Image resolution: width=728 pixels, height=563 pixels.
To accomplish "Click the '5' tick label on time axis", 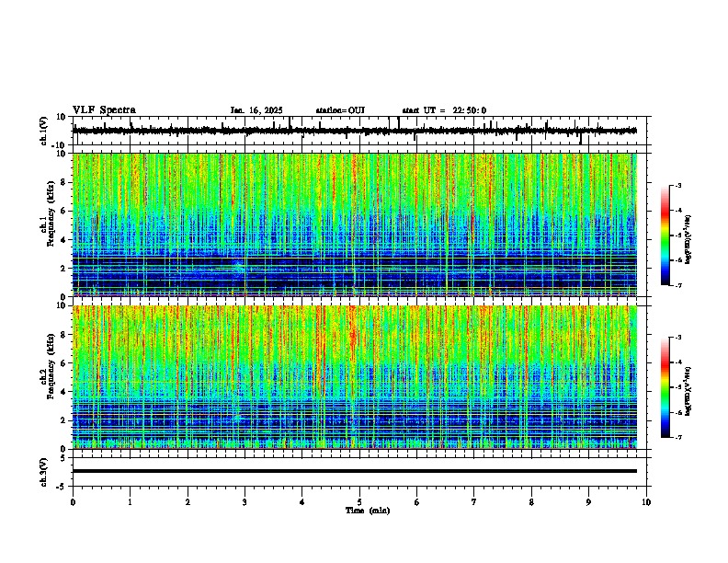I will tap(359, 502).
